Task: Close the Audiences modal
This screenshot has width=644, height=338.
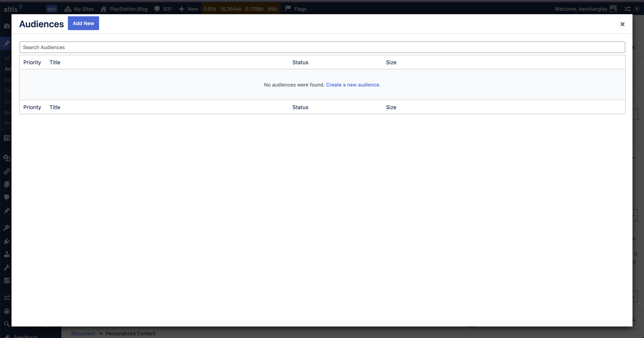Action: click(622, 24)
